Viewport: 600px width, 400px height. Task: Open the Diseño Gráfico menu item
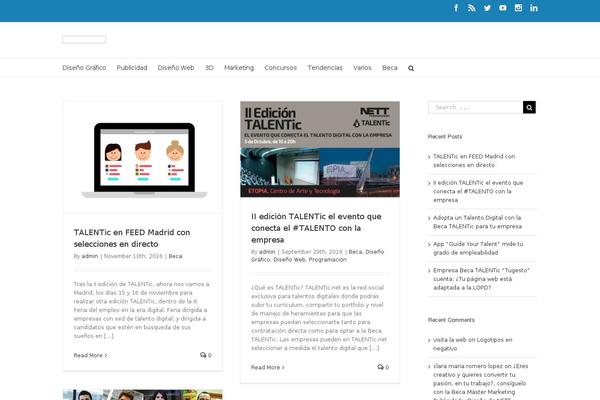click(x=84, y=68)
